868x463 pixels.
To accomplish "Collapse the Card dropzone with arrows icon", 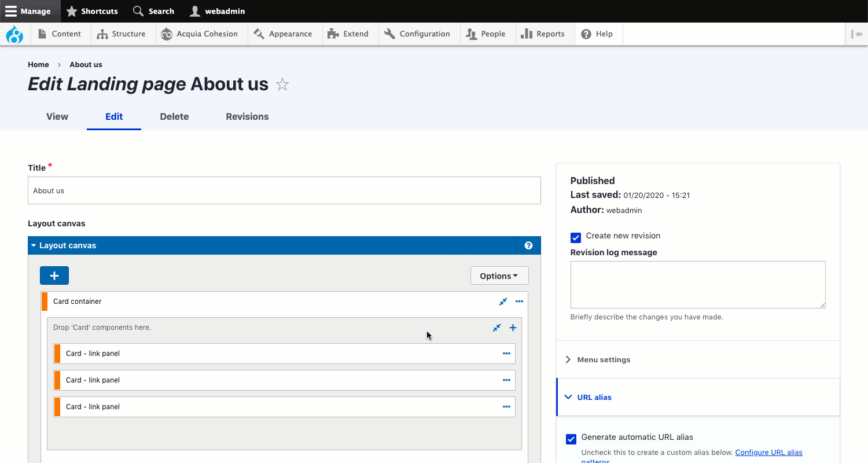I will tap(496, 328).
